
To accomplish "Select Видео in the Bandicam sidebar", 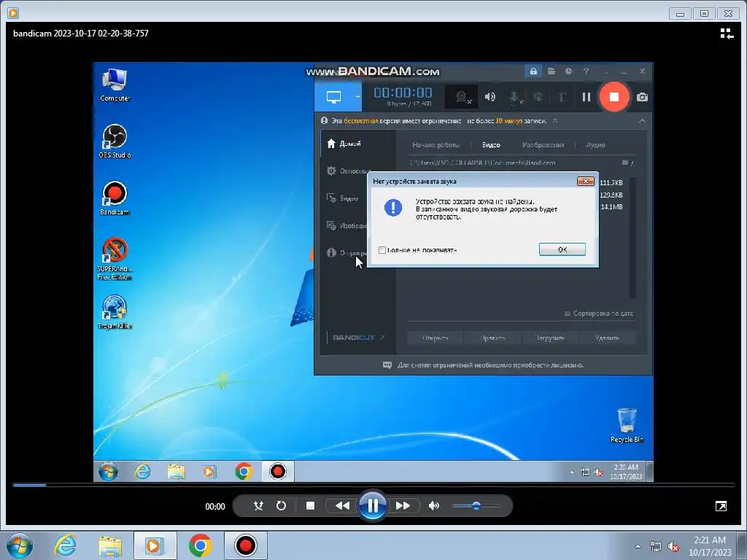I will click(x=343, y=198).
